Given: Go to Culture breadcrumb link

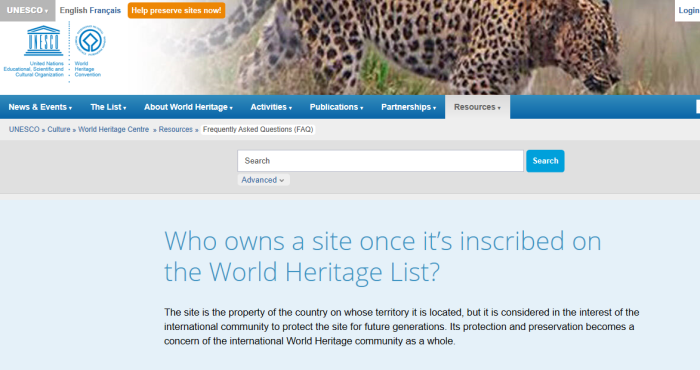Looking at the screenshot, I should coord(59,129).
